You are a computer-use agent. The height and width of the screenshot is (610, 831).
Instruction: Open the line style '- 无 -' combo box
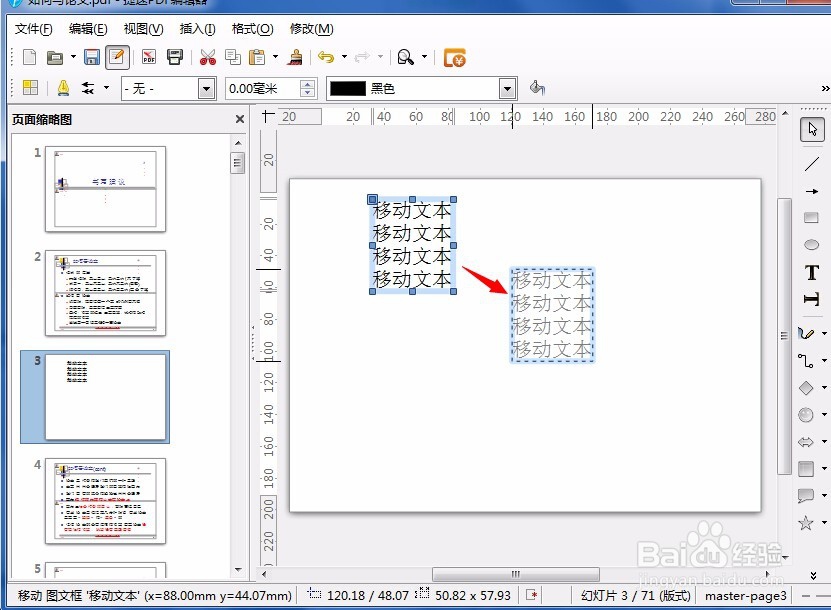(169, 89)
